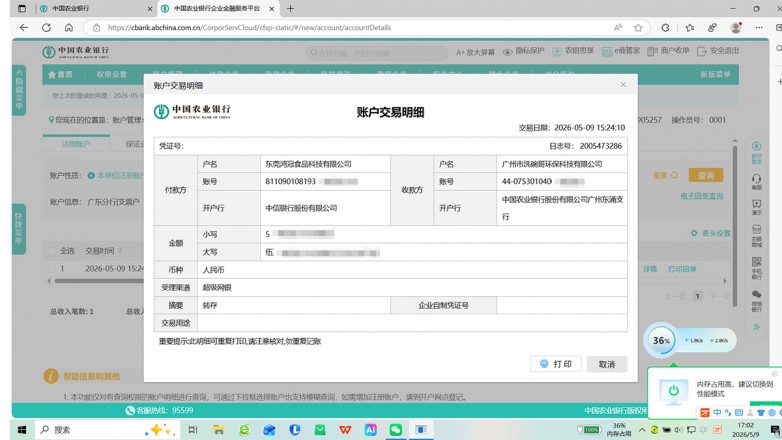
Task: Open the 农银思享 icon link
Action: pyautogui.click(x=557, y=51)
